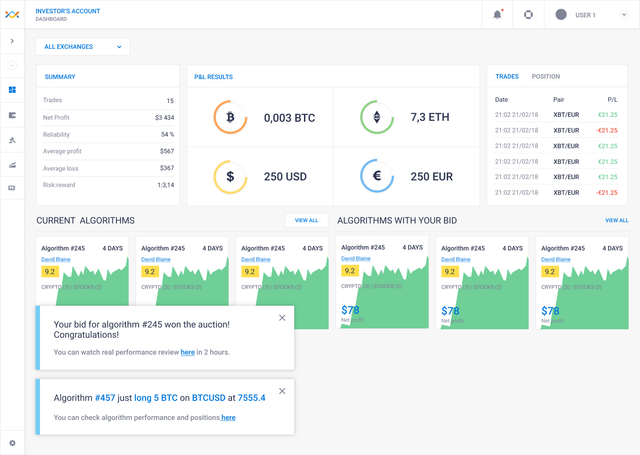Select the dashboard grid icon in sidebar
This screenshot has height=455, width=640.
(x=12, y=90)
